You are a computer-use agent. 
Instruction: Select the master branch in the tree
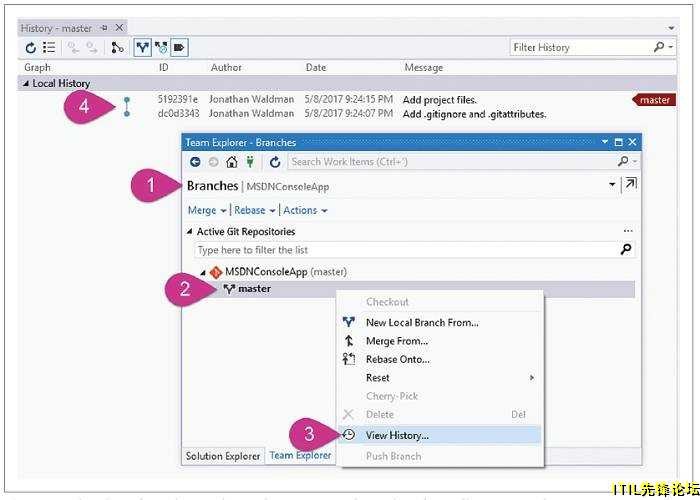[x=254, y=289]
